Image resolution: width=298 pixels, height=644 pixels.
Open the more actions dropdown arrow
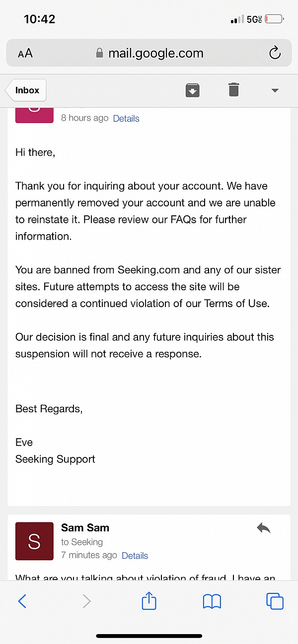coord(275,90)
